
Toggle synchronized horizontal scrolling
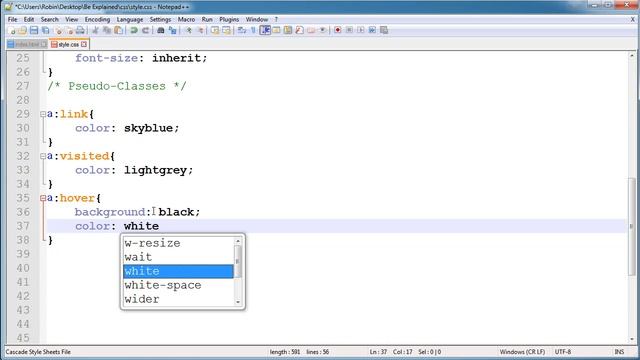226,30
